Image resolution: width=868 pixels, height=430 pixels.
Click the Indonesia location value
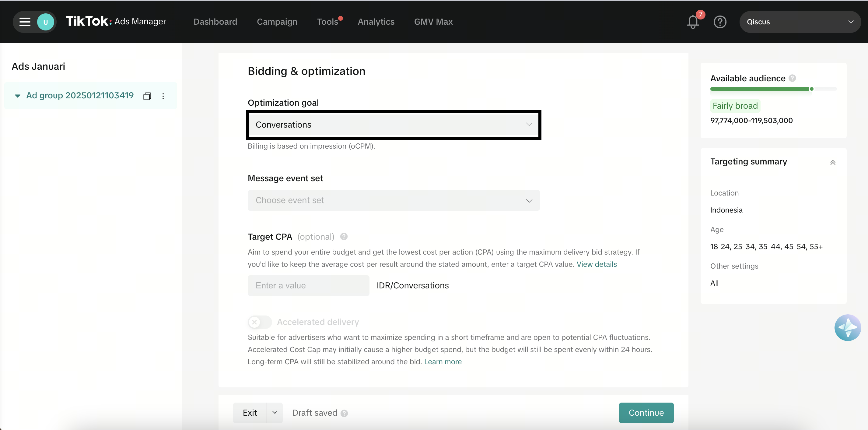tap(726, 210)
